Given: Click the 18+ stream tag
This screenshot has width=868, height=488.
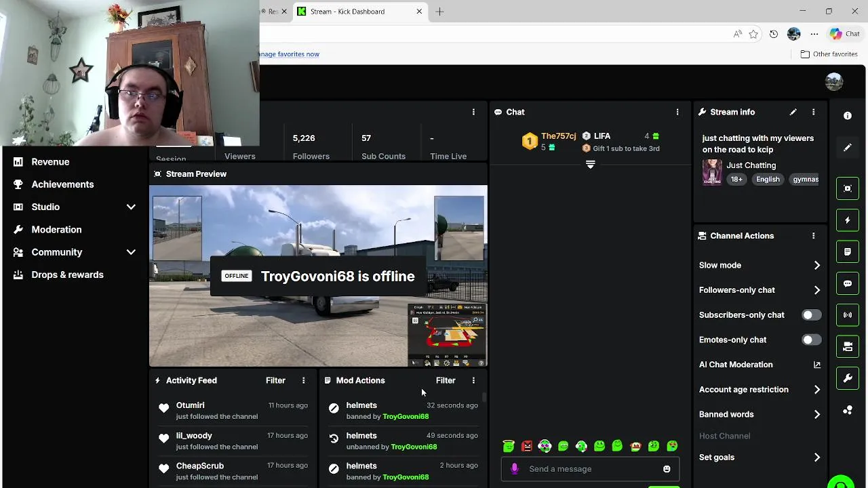Looking at the screenshot, I should pos(736,180).
